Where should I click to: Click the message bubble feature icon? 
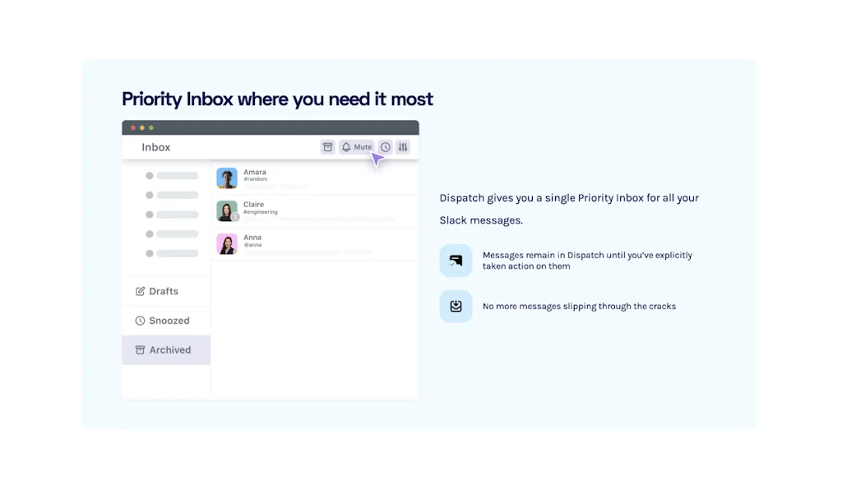(x=456, y=261)
